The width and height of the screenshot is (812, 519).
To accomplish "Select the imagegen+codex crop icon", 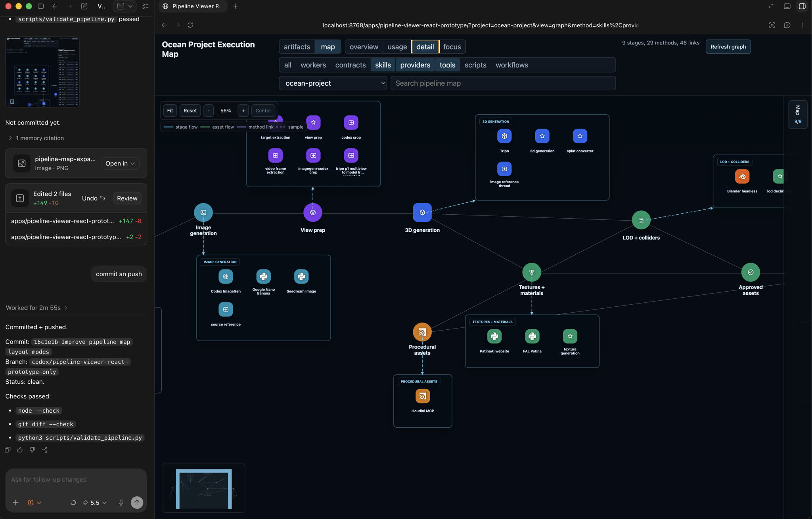I will click(x=313, y=156).
